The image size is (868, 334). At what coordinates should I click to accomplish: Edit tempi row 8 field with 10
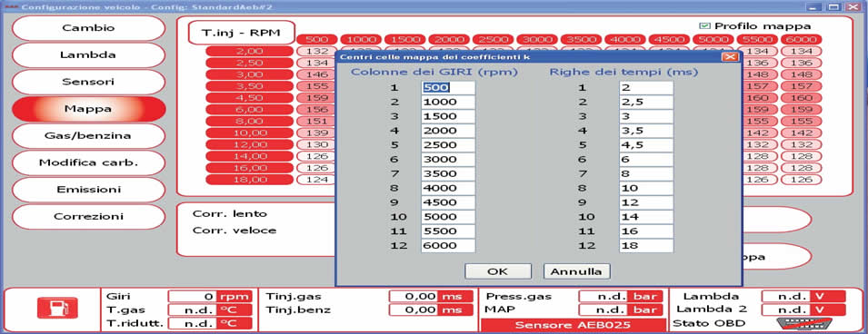[x=646, y=188]
